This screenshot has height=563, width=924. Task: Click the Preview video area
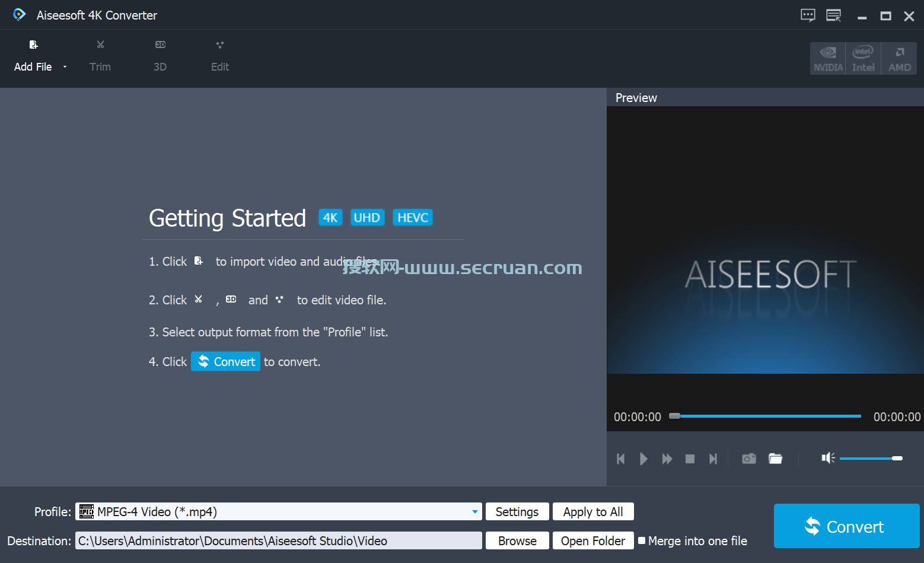click(x=765, y=240)
